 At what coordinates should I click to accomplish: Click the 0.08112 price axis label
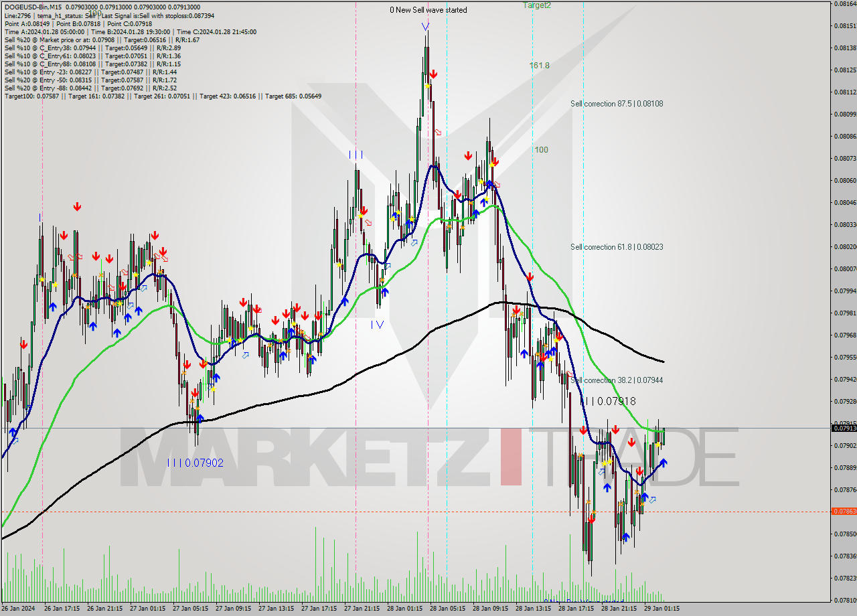[x=846, y=92]
